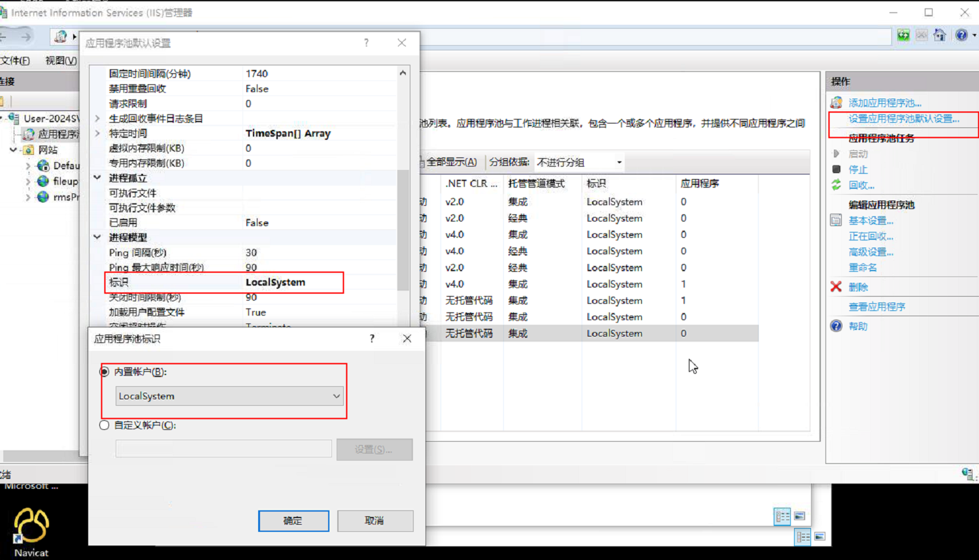This screenshot has width=979, height=560.
Task: Click 添加应用程序池 action link
Action: [x=885, y=103]
